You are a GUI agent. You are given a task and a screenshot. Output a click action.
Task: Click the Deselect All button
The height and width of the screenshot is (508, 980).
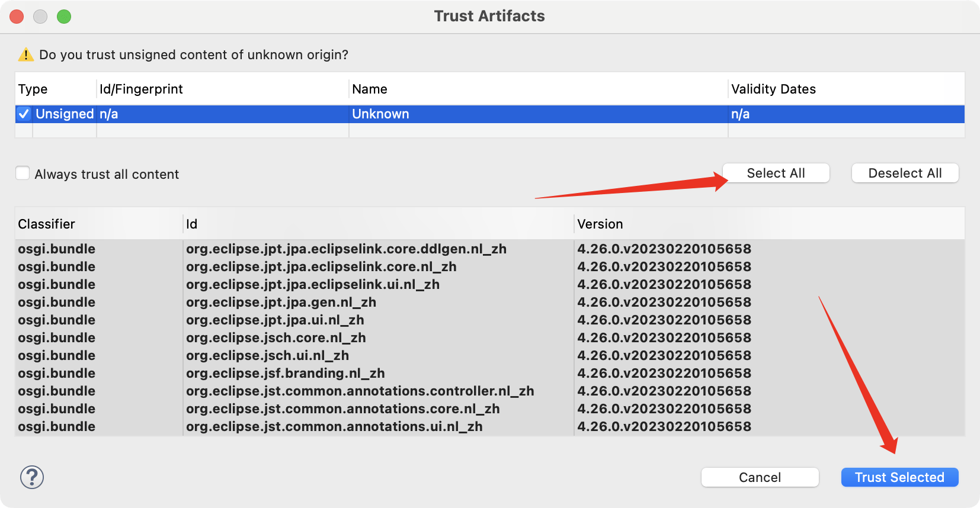click(x=905, y=173)
